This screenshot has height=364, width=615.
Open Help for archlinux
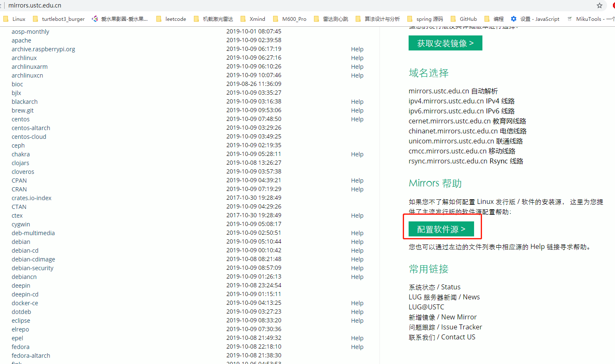click(x=357, y=58)
